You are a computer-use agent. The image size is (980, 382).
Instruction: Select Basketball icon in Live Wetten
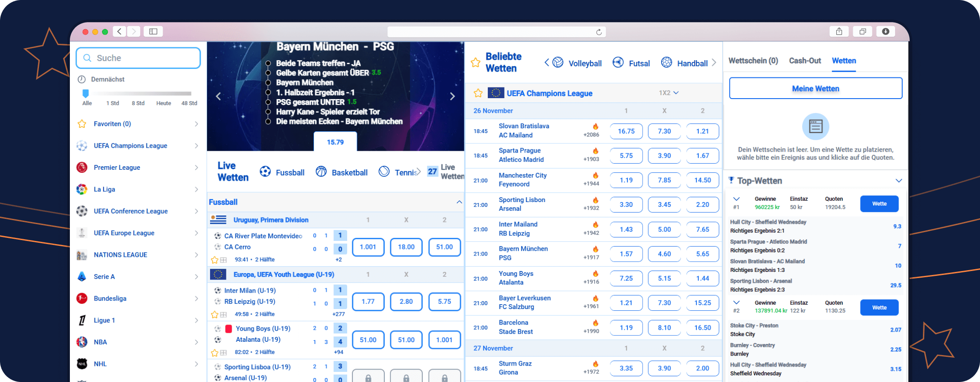(x=321, y=172)
